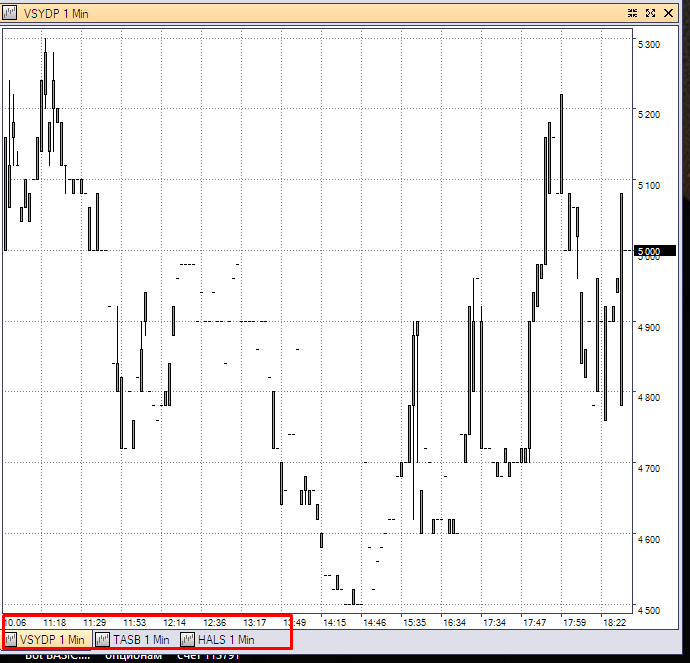690x663 pixels.
Task: Click the chart icon on the HALS tab
Action: pos(187,639)
